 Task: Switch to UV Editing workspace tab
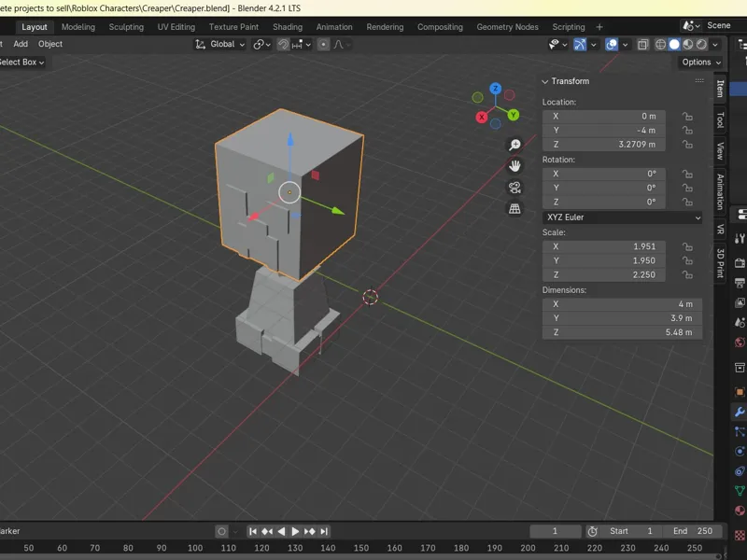pos(176,27)
